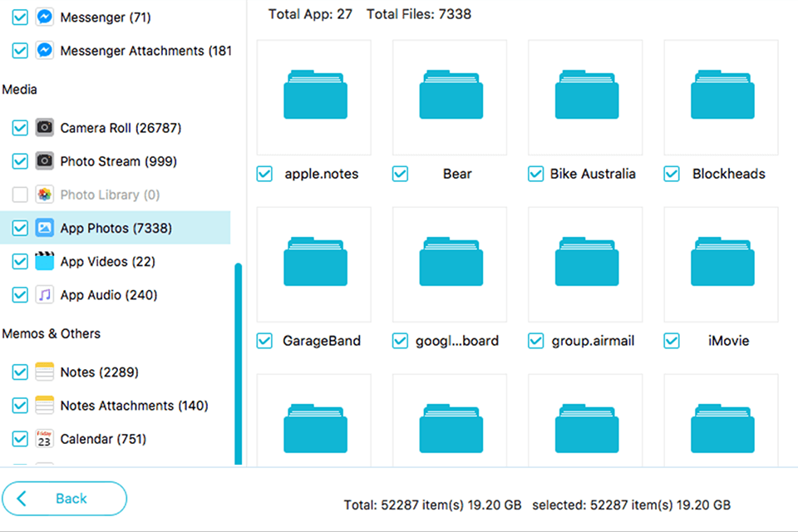Uncheck the Photo Stream checkbox
The height and width of the screenshot is (532, 798).
[x=20, y=161]
